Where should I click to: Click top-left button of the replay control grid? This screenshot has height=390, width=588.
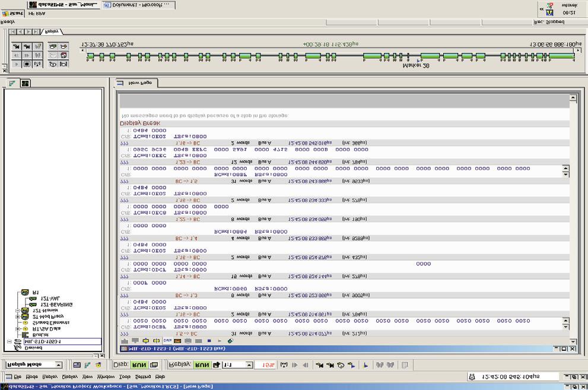coord(16,46)
